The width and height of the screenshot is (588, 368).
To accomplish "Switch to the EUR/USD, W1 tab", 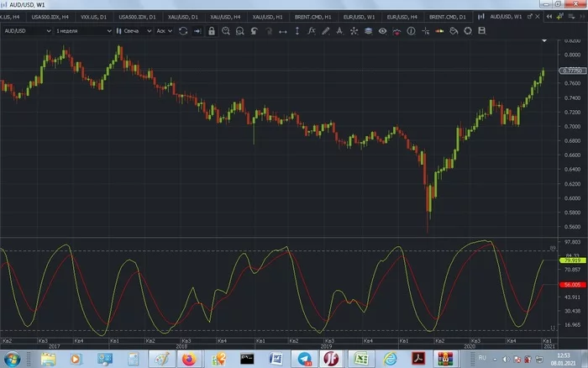I will point(359,17).
